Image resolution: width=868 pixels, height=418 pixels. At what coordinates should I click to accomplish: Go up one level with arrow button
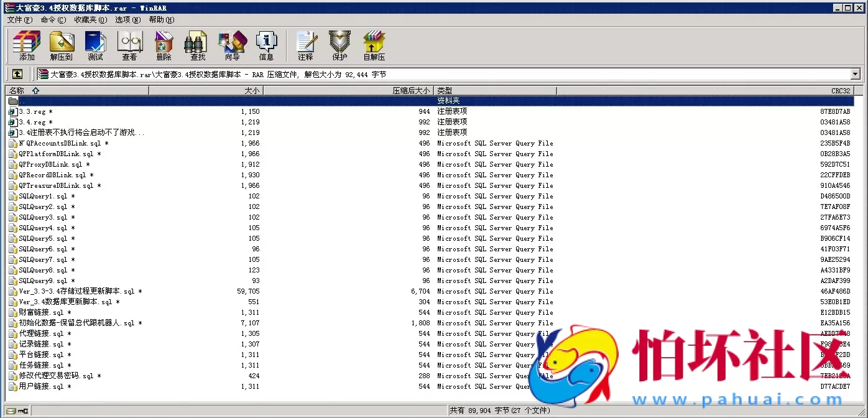17,74
